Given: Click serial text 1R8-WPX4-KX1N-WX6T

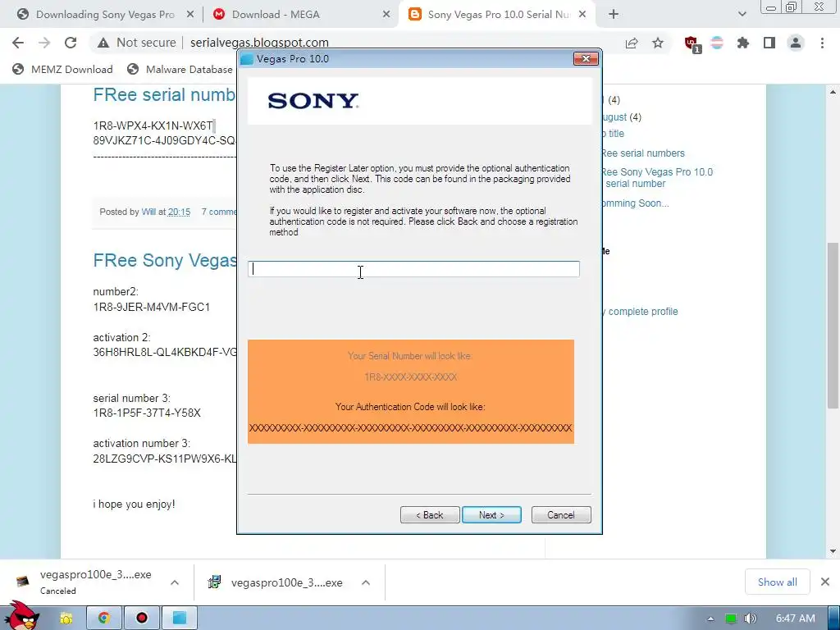Looking at the screenshot, I should (x=153, y=126).
